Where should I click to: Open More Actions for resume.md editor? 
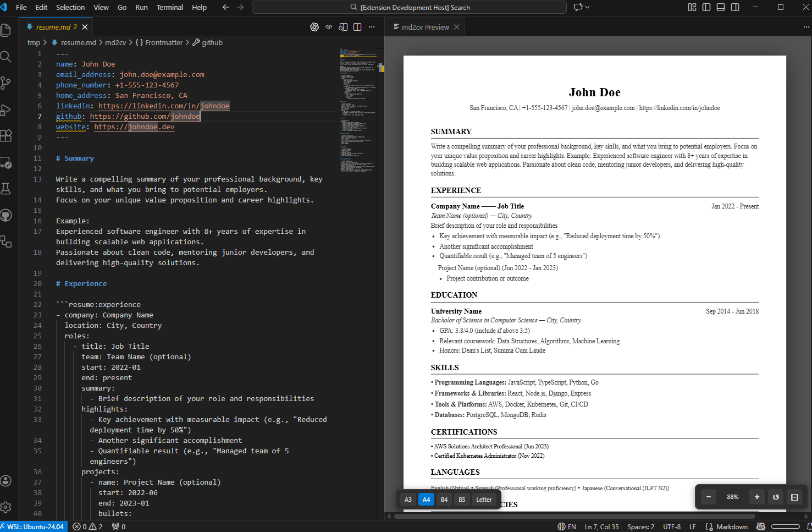[x=372, y=27]
